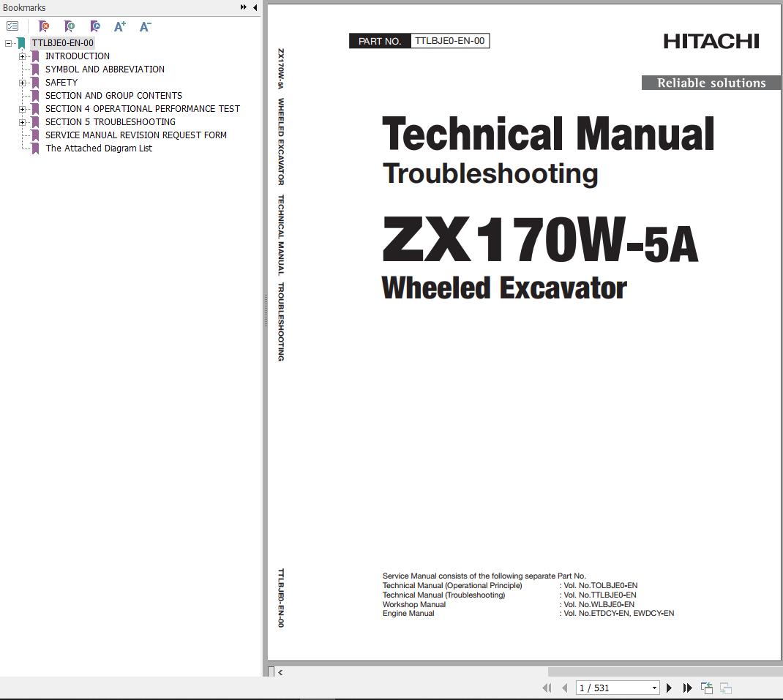
Task: Open the bookmarks options menu icon
Action: 12,26
